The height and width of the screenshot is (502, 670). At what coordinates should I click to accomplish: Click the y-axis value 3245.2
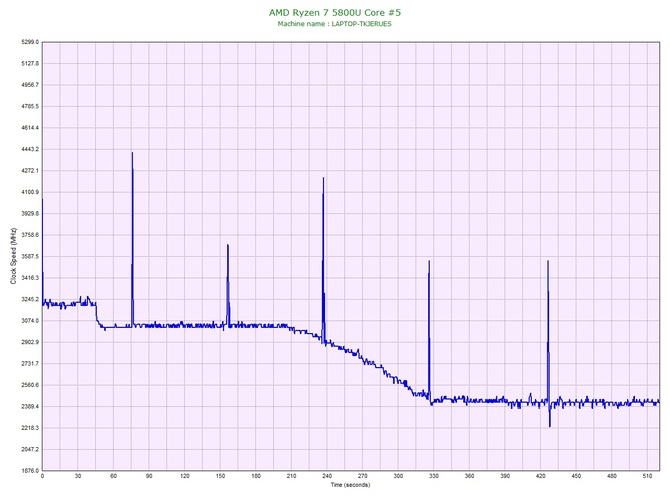tap(30, 299)
